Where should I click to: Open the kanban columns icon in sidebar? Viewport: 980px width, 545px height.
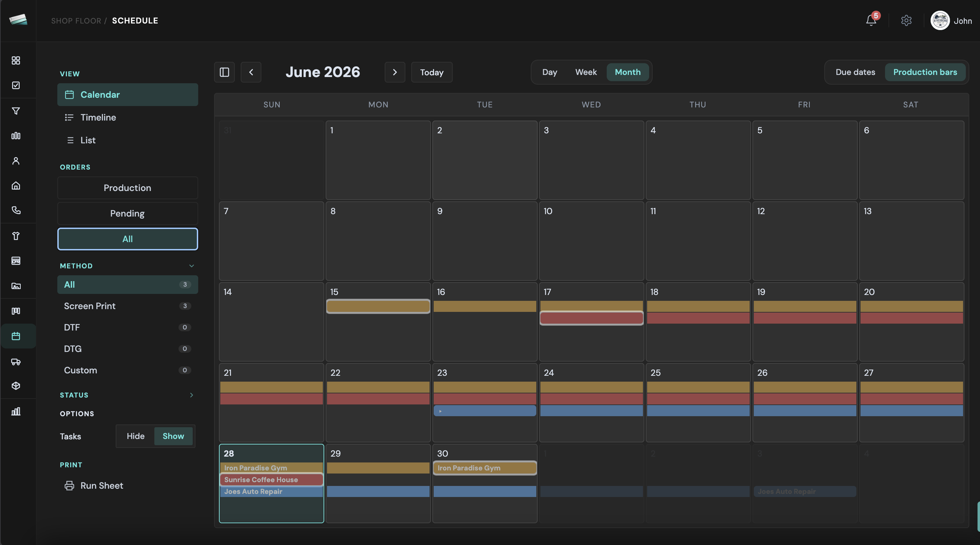point(16,136)
